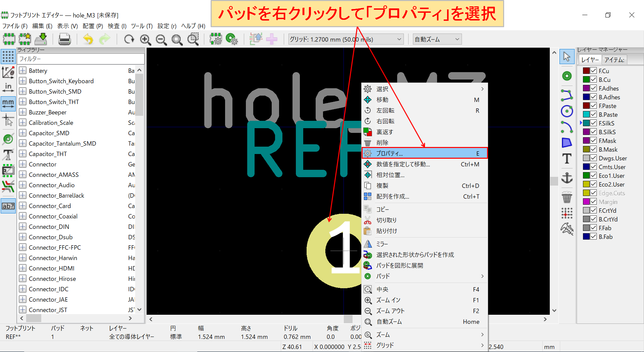Pick the Delete items tool
The image size is (644, 352).
coord(567,198)
